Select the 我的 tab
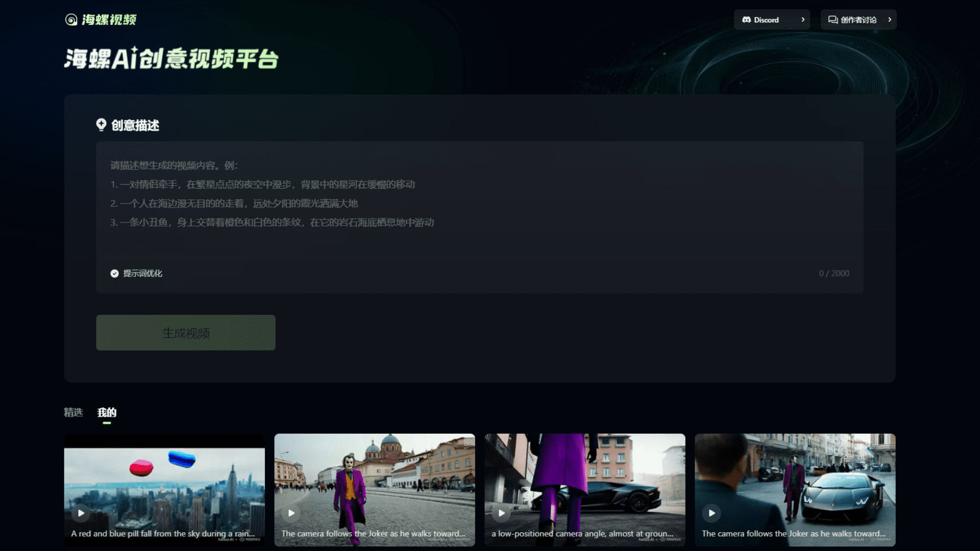The image size is (980, 551). coord(107,412)
